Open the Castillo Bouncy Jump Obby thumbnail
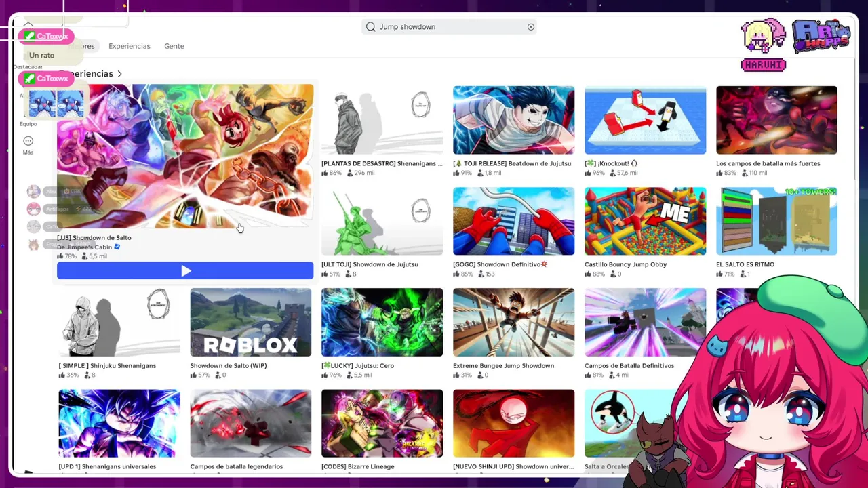Image resolution: width=868 pixels, height=488 pixels. (x=645, y=221)
